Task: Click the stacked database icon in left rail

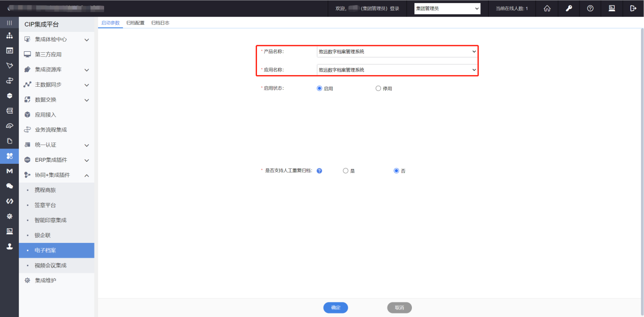Action: [x=9, y=111]
